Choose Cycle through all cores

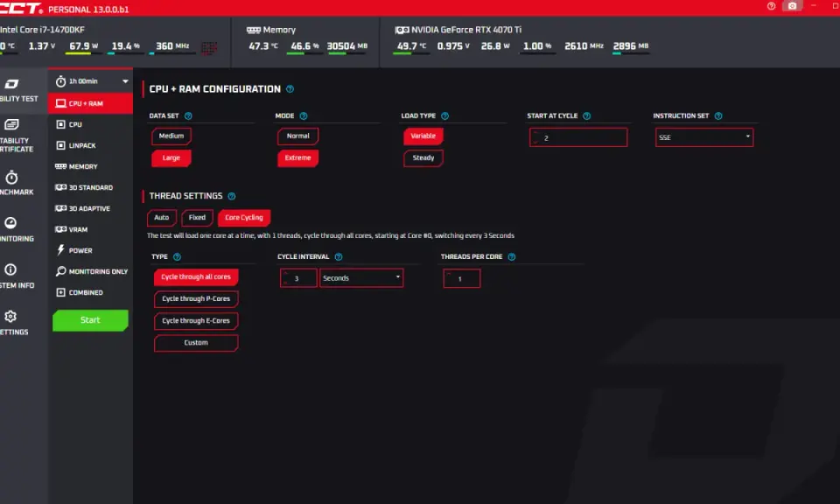click(196, 276)
